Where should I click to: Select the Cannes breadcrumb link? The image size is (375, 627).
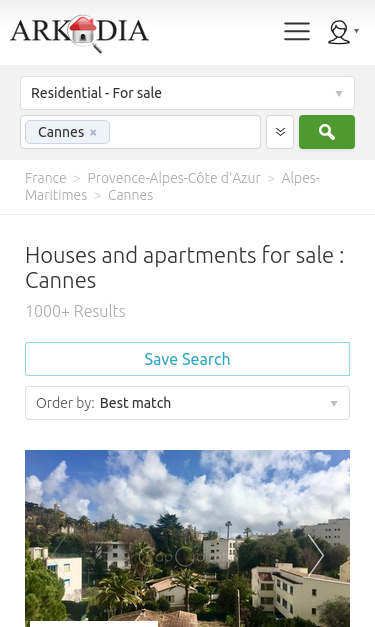coord(131,195)
